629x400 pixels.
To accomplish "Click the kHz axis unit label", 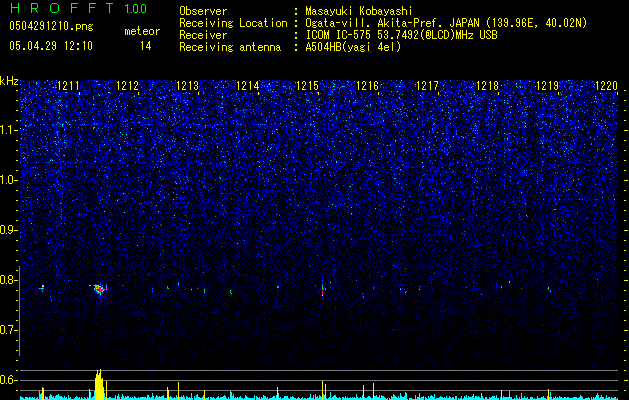I will [9, 81].
